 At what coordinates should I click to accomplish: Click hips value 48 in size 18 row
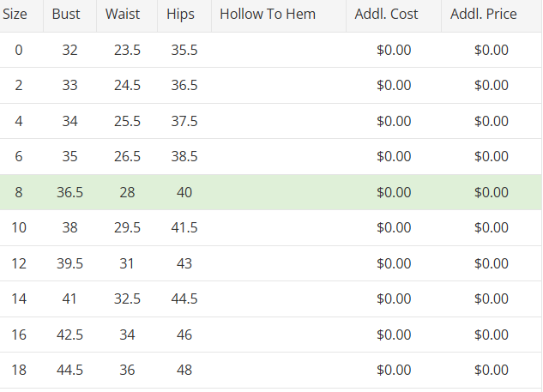coord(184,371)
